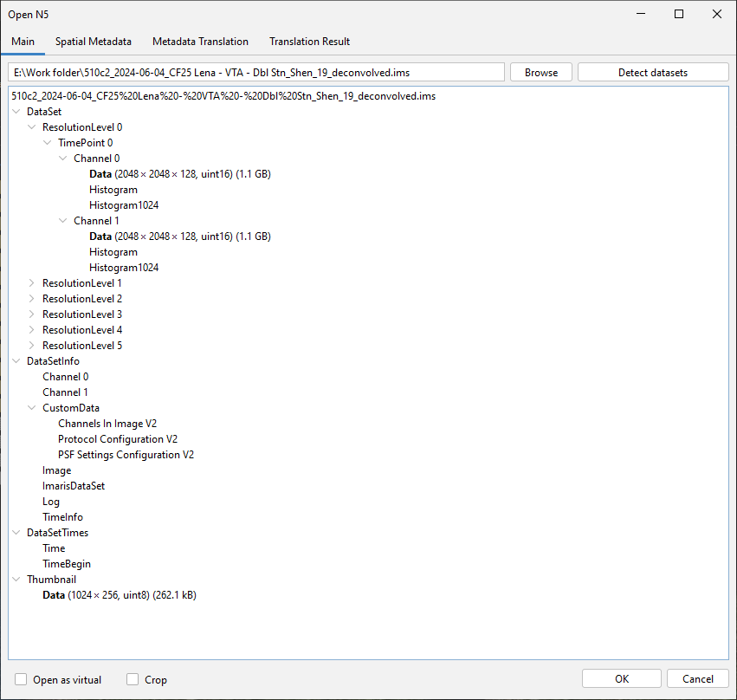
Task: Open the Metadata Translation tab
Action: point(200,41)
